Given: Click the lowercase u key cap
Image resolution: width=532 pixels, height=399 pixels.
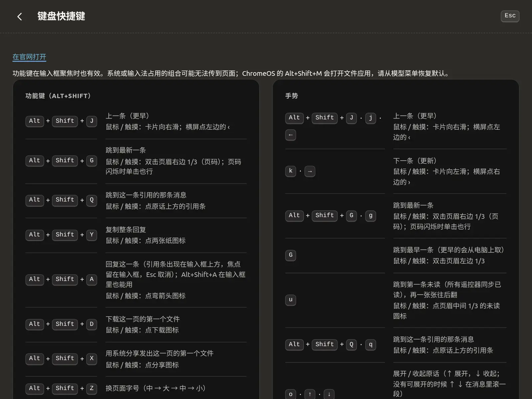Looking at the screenshot, I should 291,300.
